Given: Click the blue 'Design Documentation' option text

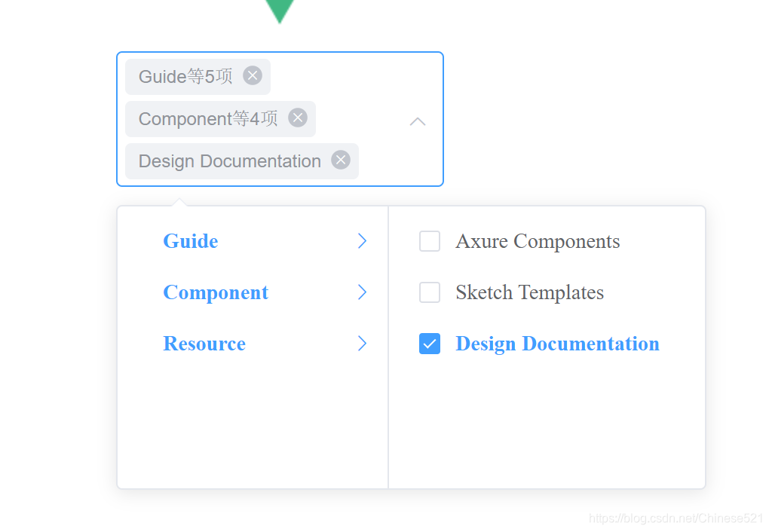Looking at the screenshot, I should [x=558, y=343].
